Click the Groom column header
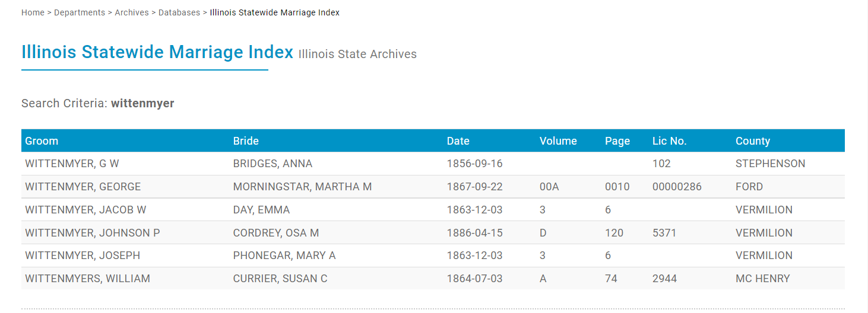 [42, 141]
